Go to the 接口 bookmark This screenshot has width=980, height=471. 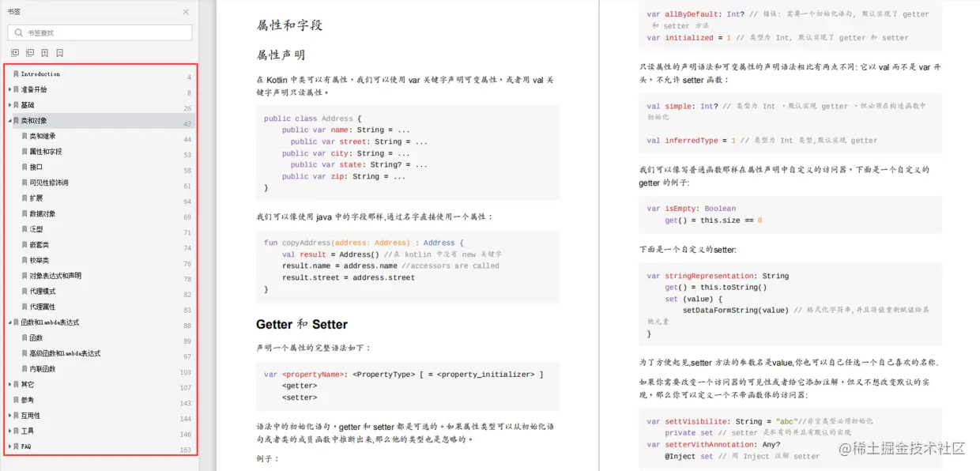click(x=36, y=167)
